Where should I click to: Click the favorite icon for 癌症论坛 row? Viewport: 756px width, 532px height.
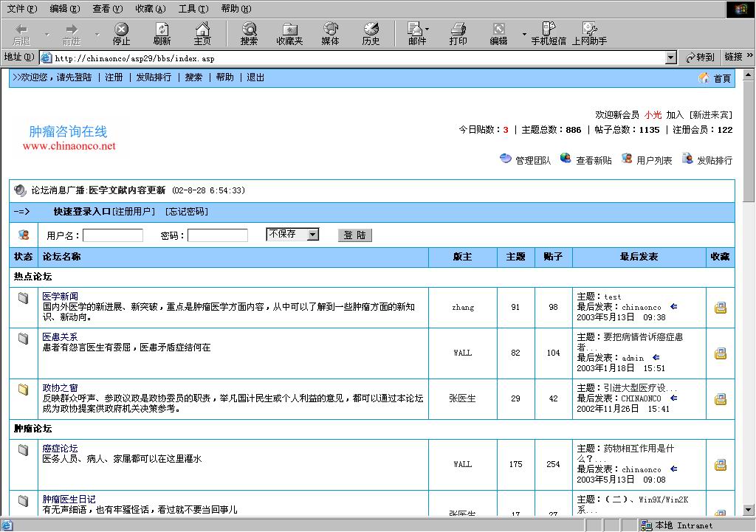coord(721,465)
